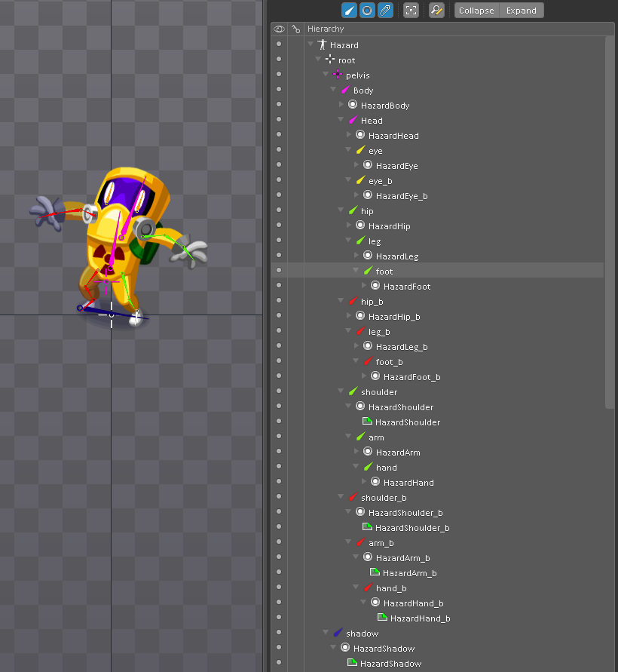Toggle the slots filter circle button
Screen dimensions: 618x672
click(x=367, y=11)
